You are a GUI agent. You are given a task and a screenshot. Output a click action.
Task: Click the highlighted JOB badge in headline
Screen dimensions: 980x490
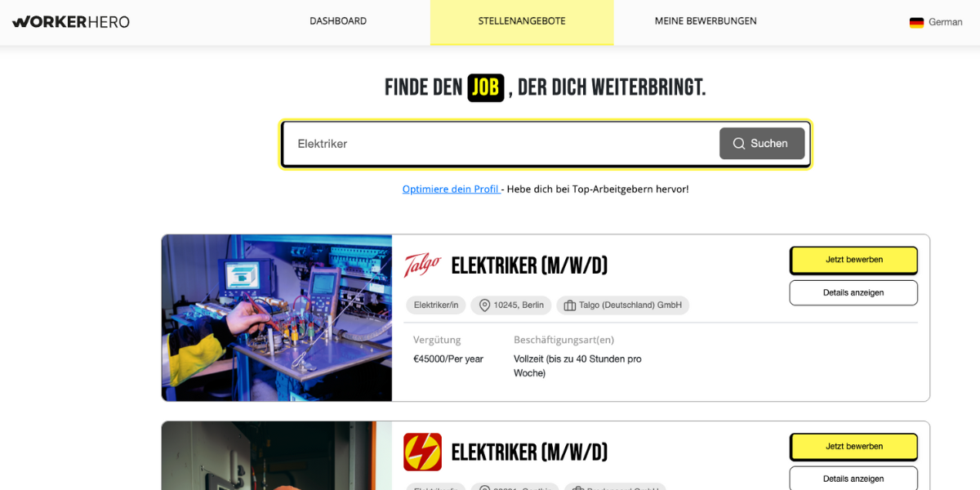click(x=486, y=87)
